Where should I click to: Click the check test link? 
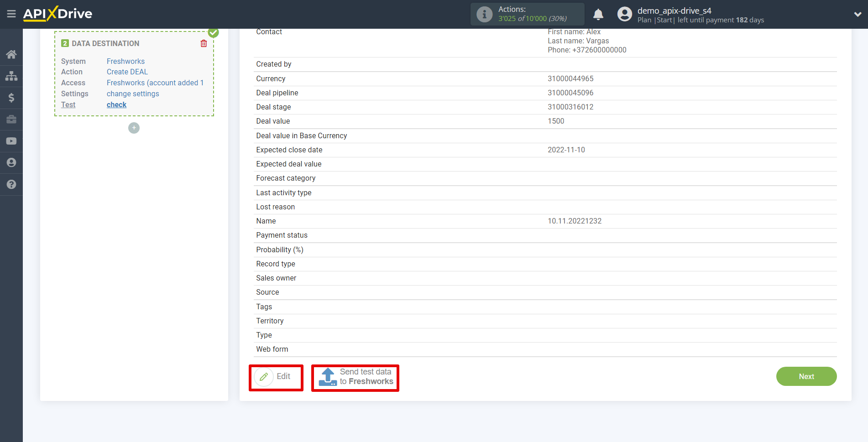tap(116, 104)
